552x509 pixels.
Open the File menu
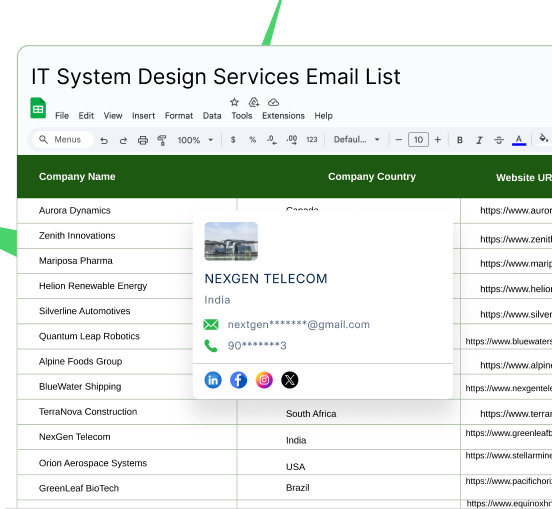[62, 116]
